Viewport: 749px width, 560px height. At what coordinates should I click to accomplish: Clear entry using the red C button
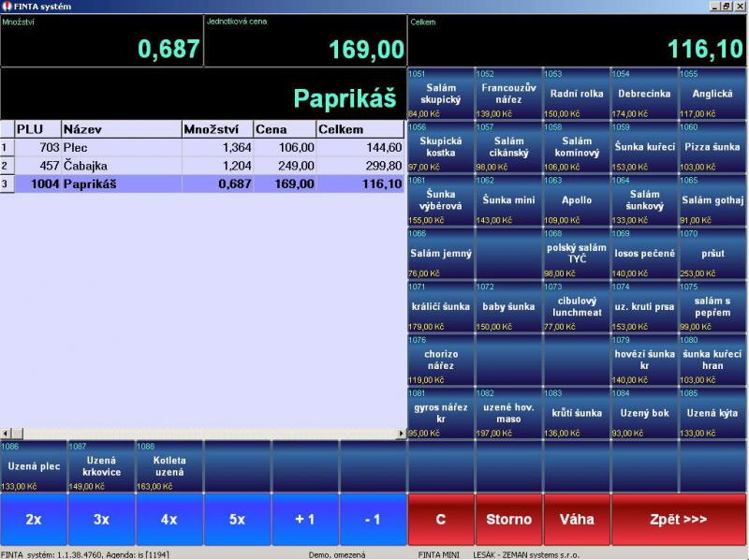(x=441, y=519)
